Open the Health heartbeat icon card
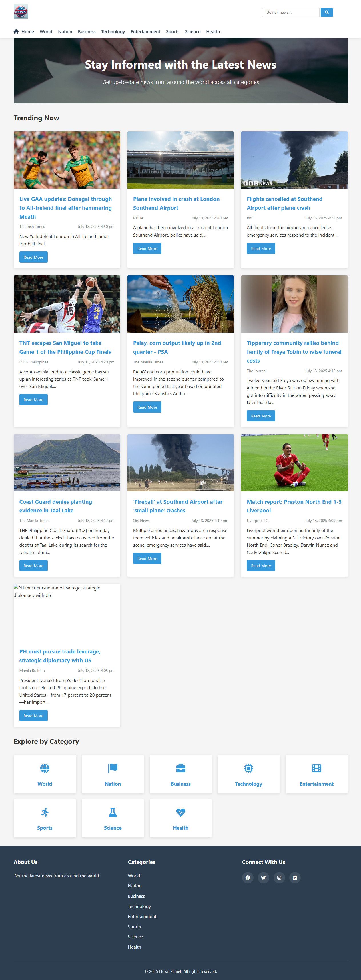Viewport: 361px width, 980px height. click(180, 818)
